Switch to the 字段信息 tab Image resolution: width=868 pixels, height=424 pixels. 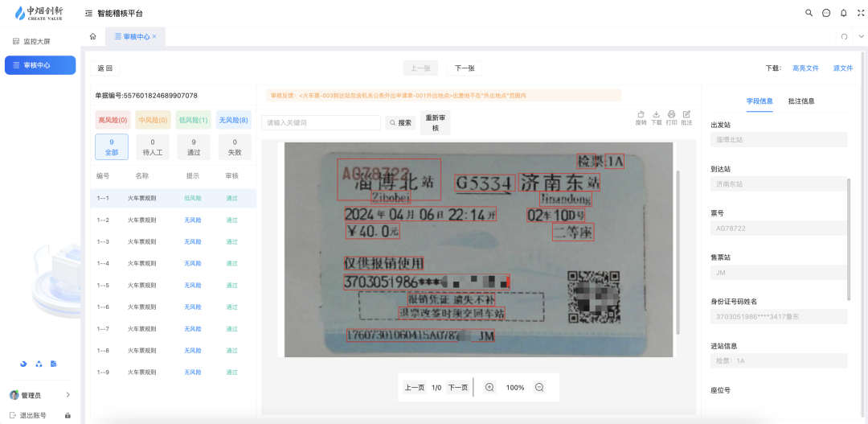pos(759,101)
